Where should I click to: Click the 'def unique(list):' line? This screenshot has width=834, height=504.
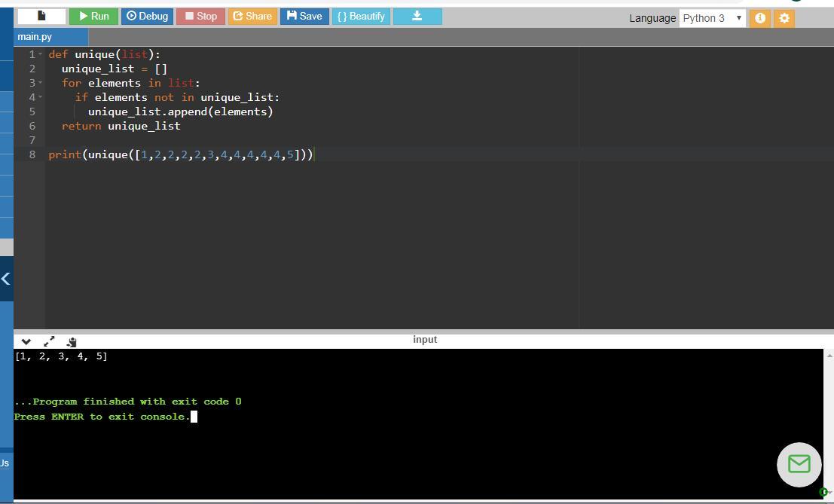pos(104,54)
